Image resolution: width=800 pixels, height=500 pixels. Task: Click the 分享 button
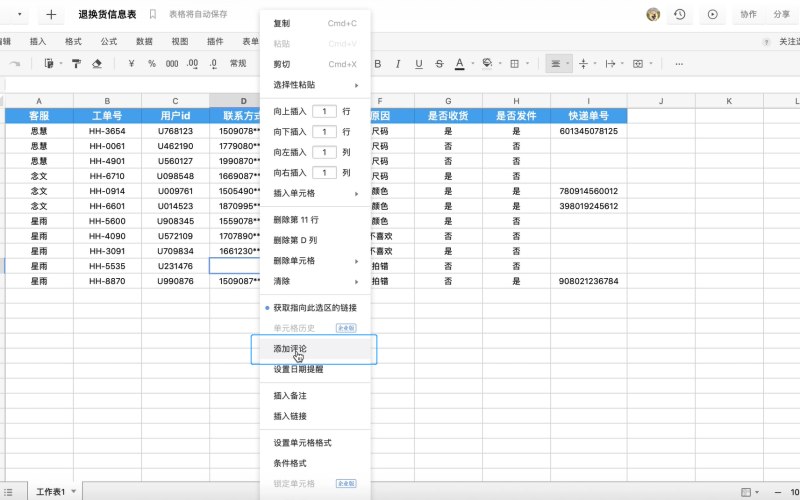tap(781, 14)
